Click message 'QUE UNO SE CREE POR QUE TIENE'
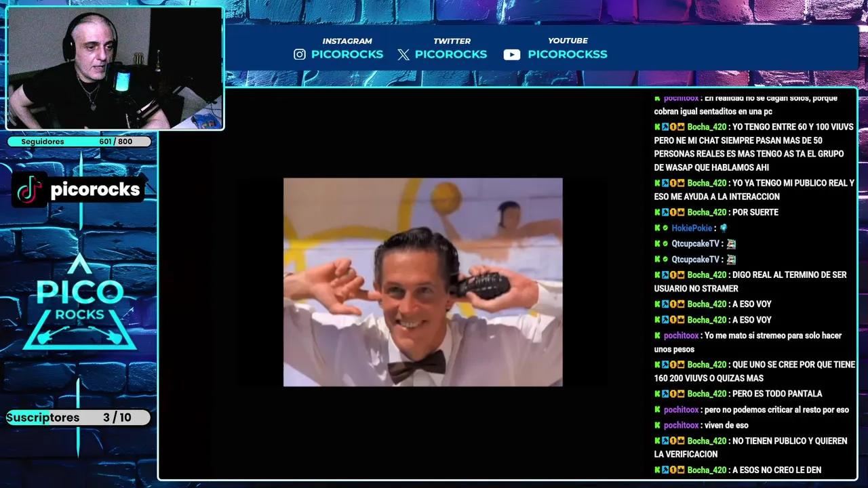 (755, 371)
